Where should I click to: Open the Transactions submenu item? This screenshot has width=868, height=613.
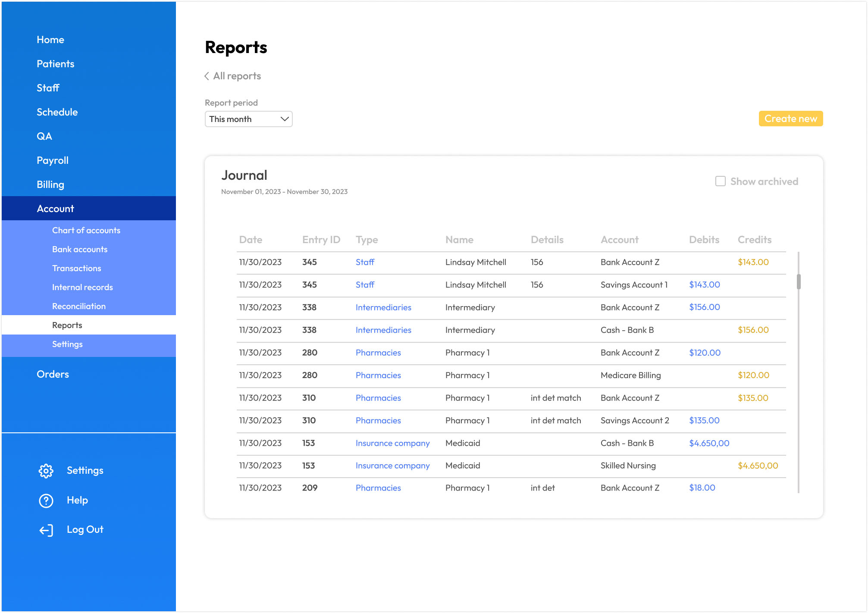[76, 269]
